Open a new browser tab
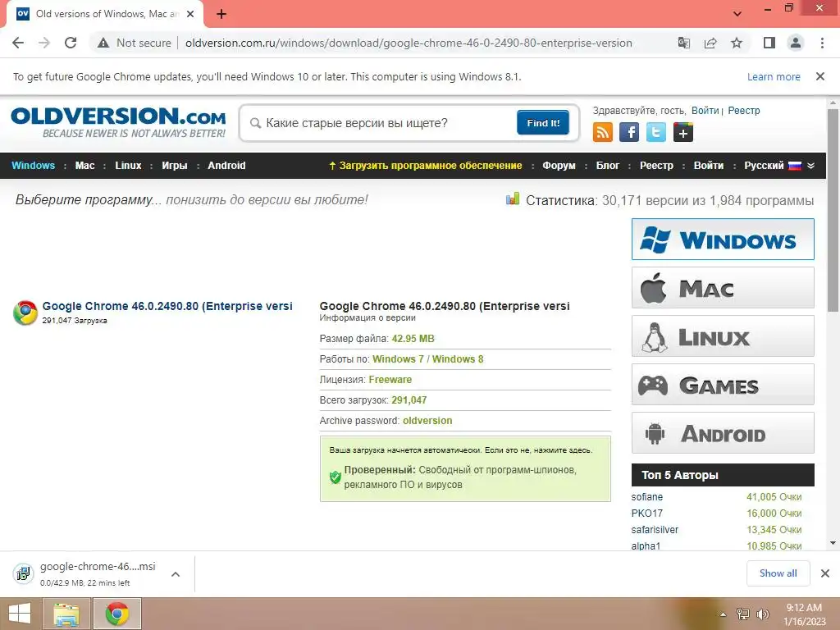The height and width of the screenshot is (630, 840). [221, 14]
